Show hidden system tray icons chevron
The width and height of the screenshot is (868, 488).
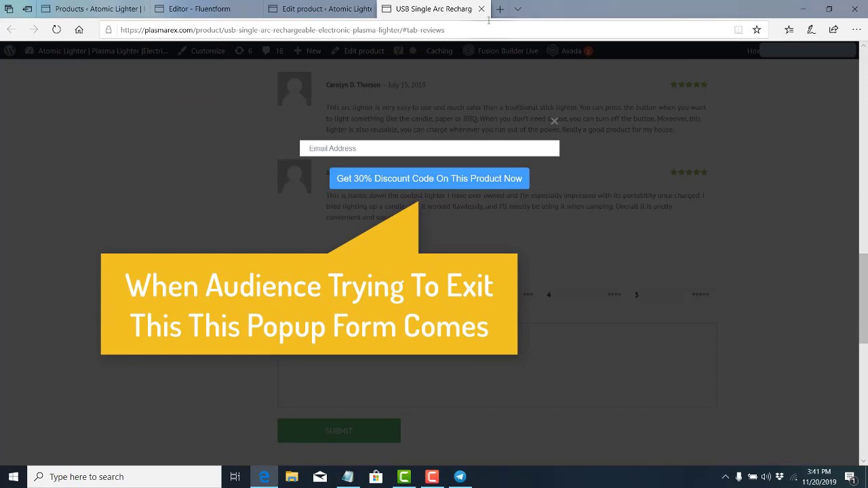tap(725, 476)
